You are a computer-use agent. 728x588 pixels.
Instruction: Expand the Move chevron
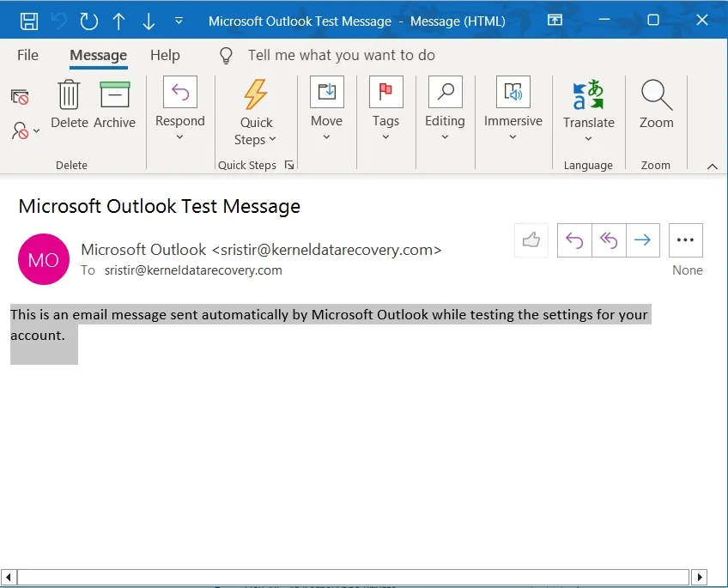[x=326, y=136]
